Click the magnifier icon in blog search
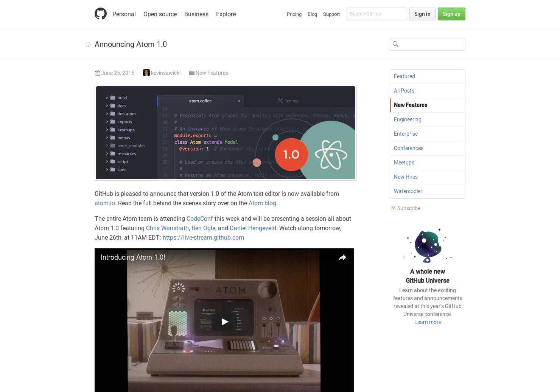 click(395, 44)
